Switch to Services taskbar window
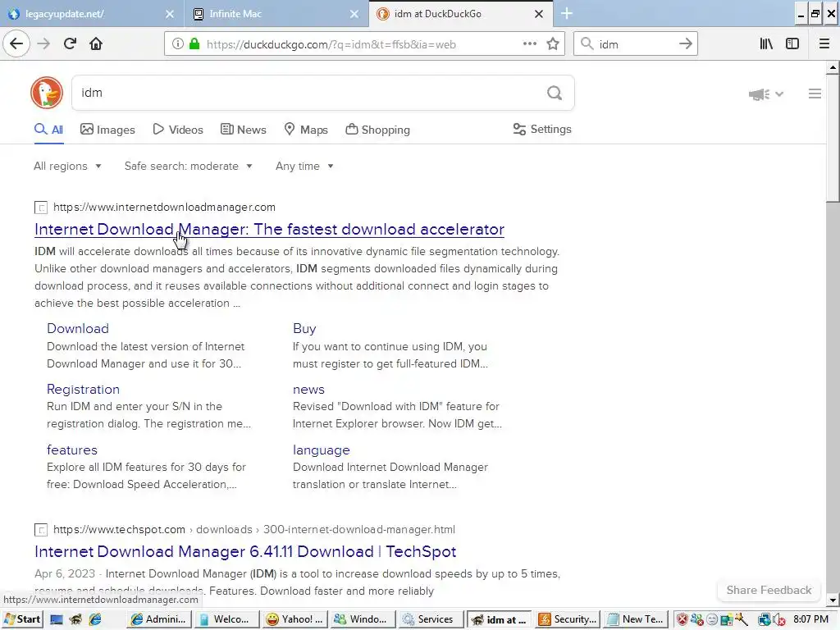 click(x=432, y=619)
